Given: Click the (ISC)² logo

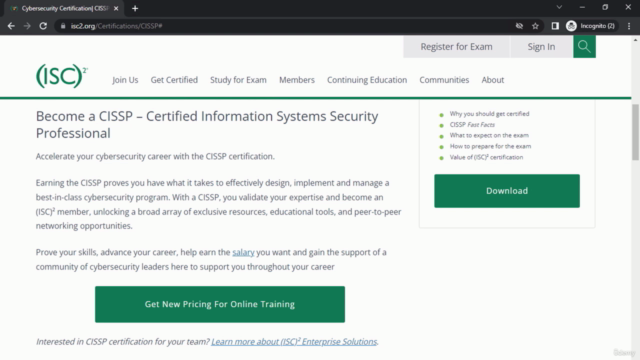Looking at the screenshot, I should [x=62, y=76].
